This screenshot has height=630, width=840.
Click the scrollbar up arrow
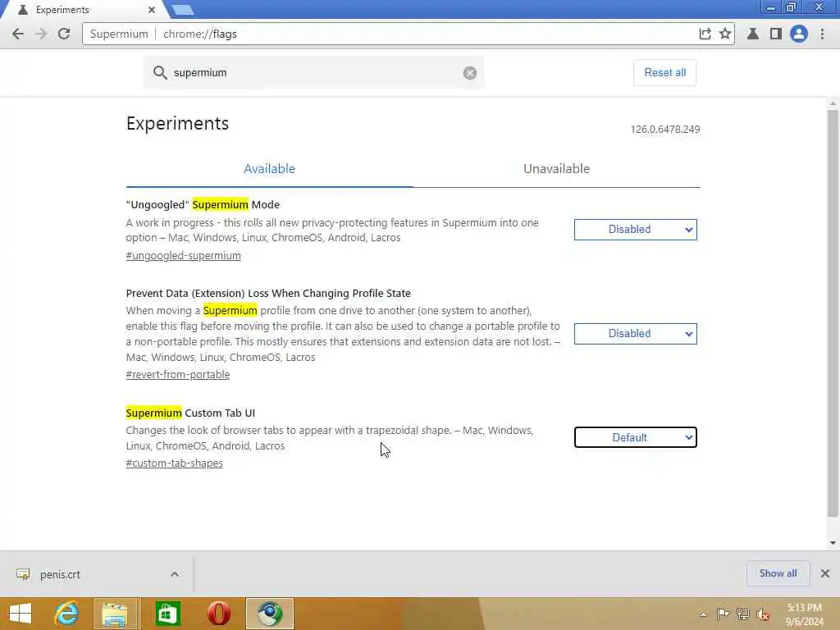click(833, 103)
